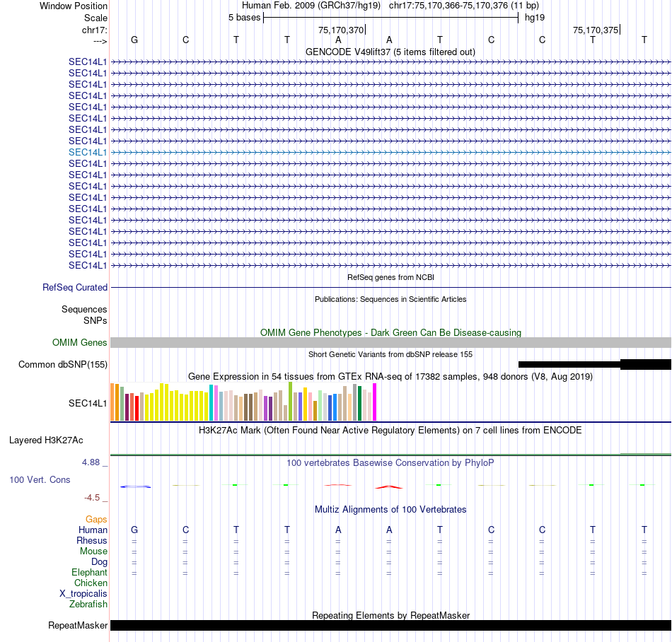Click the '5 bases' scale bar
Image resolution: width=672 pixels, height=642 pixels.
coord(390,18)
